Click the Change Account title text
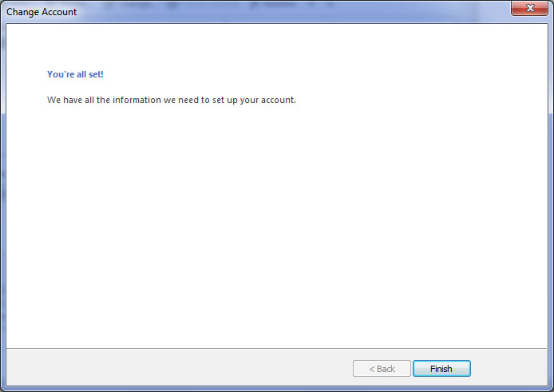 click(x=42, y=12)
